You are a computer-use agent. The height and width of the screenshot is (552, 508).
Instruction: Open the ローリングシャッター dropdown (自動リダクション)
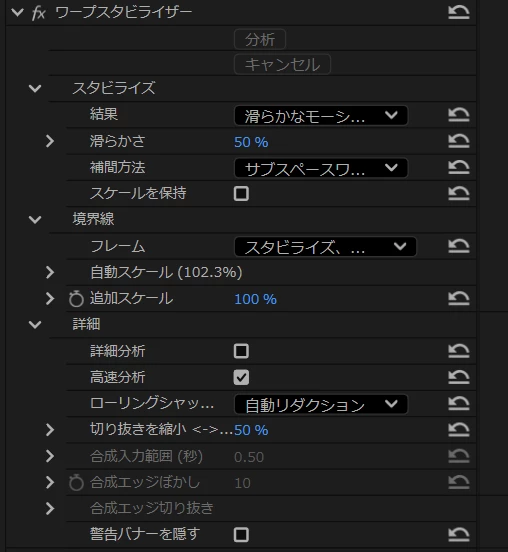click(x=321, y=404)
